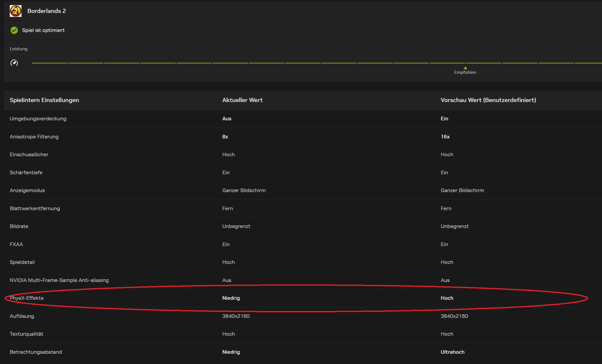Select the Umgebungsverdeckung setting row
Image resolution: width=602 pixels, height=364 pixels.
pyautogui.click(x=303, y=119)
